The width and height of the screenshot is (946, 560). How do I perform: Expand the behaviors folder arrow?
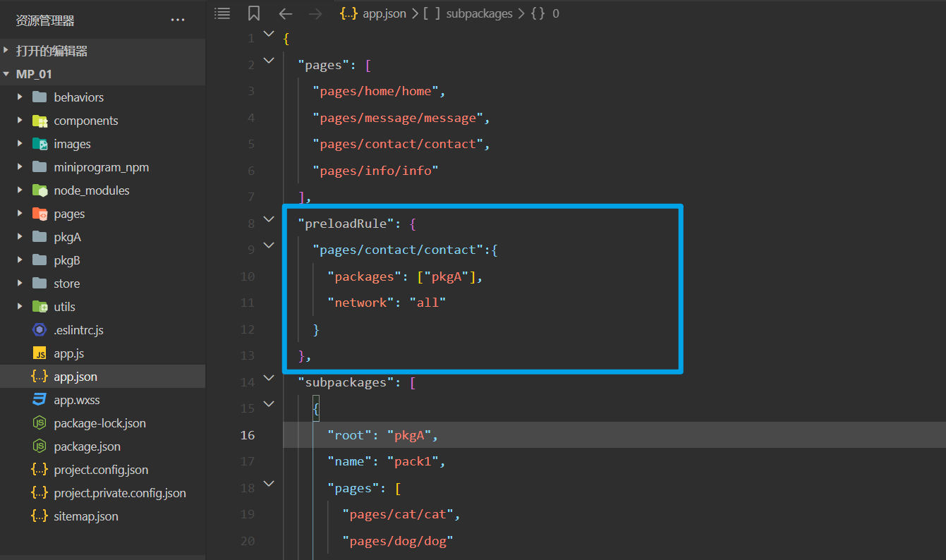coord(20,97)
